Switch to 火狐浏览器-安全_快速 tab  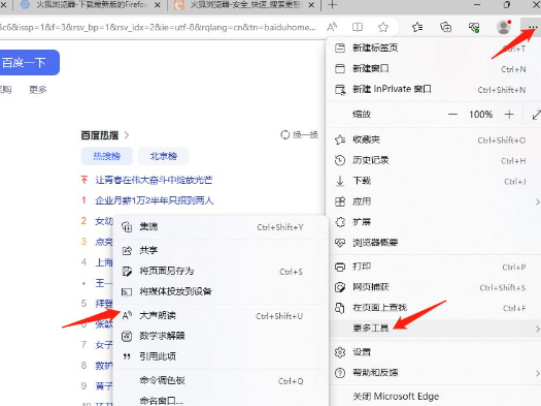243,5
